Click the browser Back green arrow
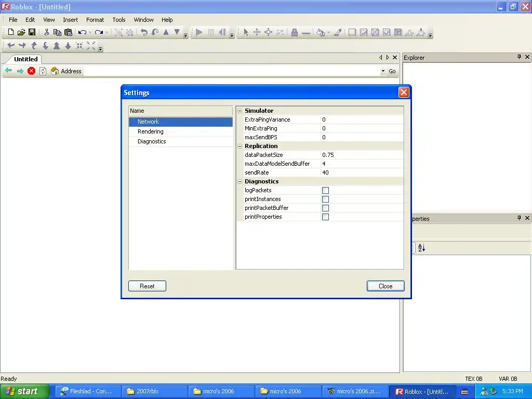This screenshot has height=399, width=532. coord(8,71)
